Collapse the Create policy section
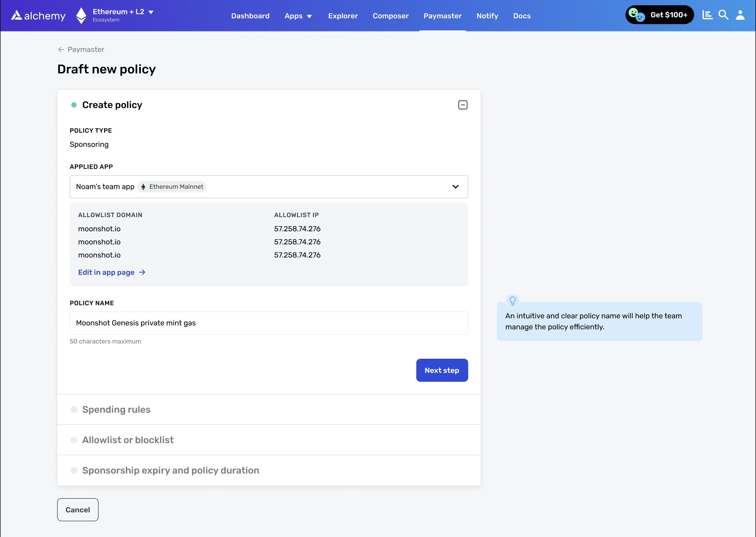The width and height of the screenshot is (756, 537). pyautogui.click(x=462, y=105)
